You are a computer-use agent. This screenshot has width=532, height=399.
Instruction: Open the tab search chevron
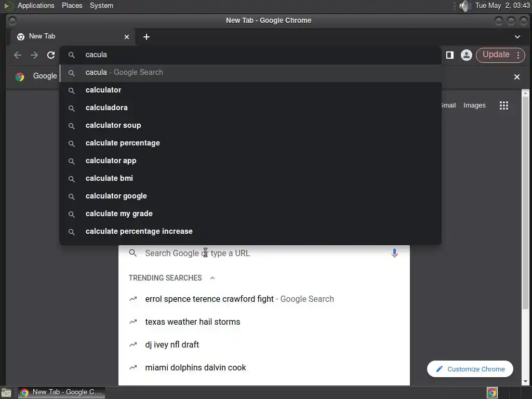[x=517, y=37]
